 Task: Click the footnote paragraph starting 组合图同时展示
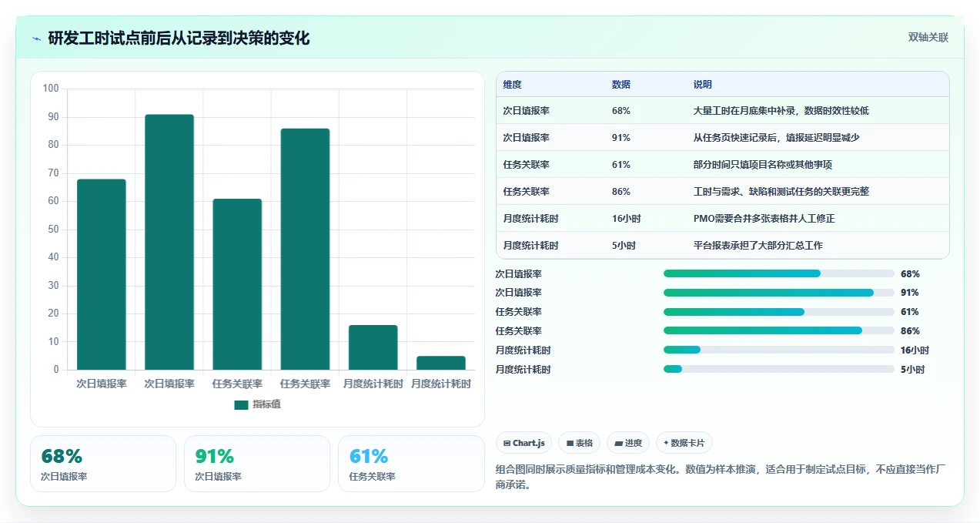(x=721, y=477)
